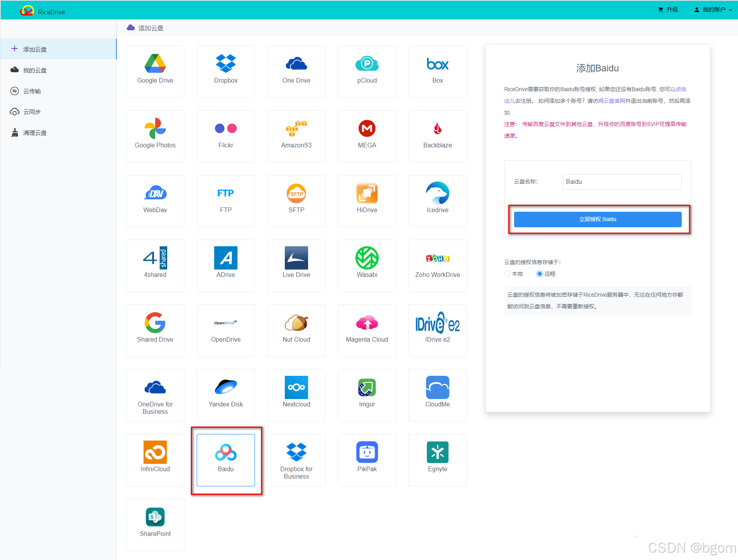Choose the Box cloud service
Screen dimensions: 738x560
[x=438, y=71]
